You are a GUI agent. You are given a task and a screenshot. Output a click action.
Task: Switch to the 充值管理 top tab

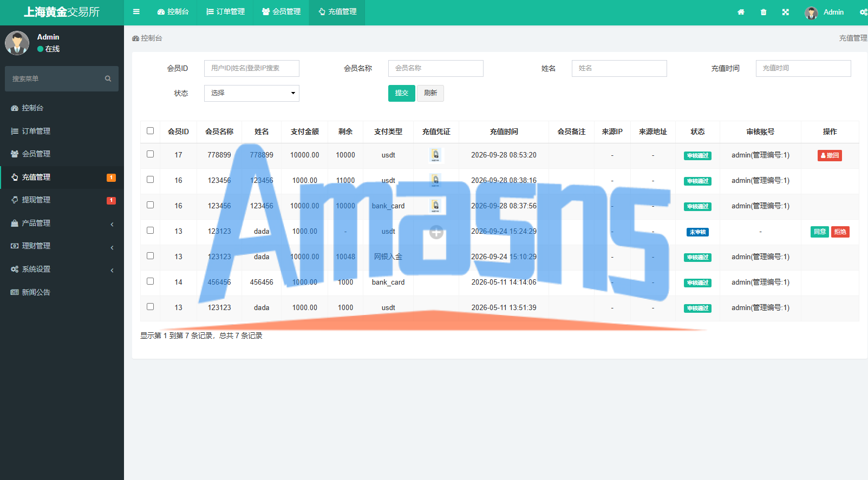337,12
